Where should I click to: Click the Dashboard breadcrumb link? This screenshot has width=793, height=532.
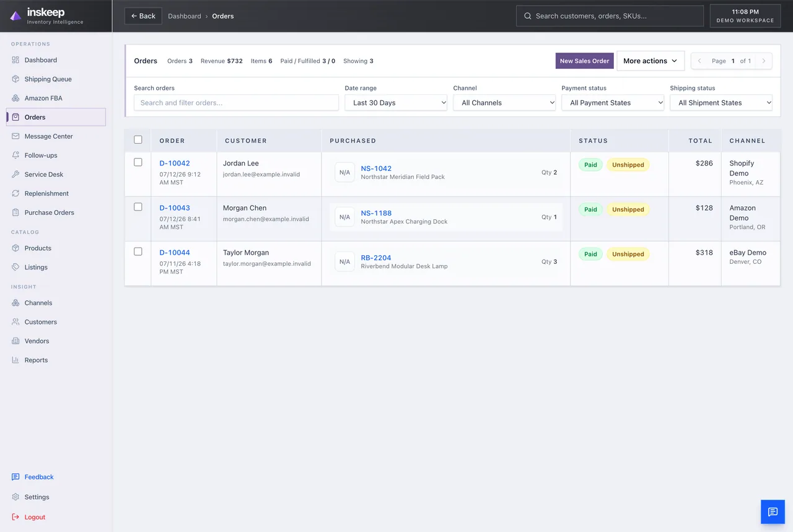(185, 16)
